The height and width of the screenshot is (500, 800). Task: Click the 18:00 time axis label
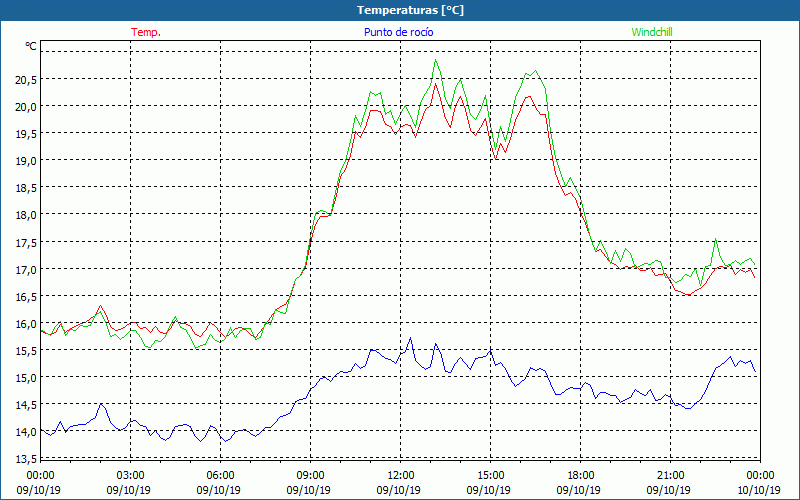point(581,475)
